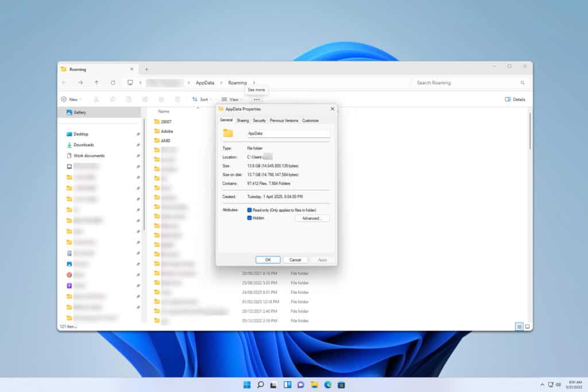Toggle the Details pane on the right
The height and width of the screenshot is (392, 588).
514,99
